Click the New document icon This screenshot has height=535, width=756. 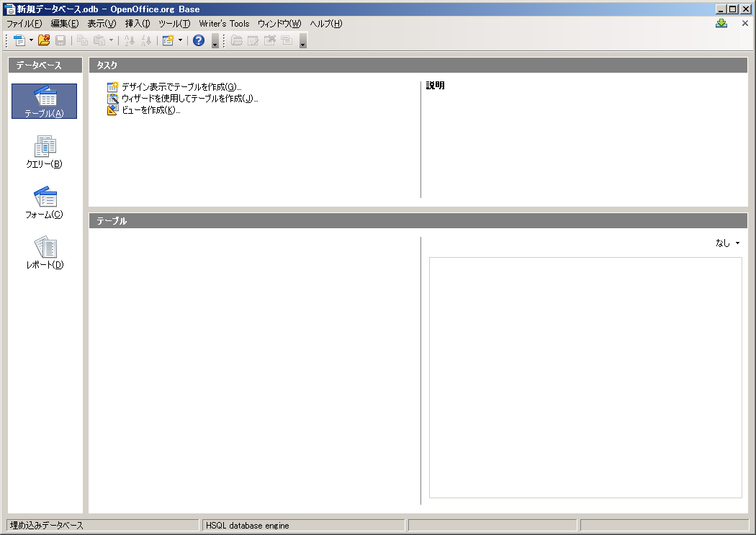pos(19,41)
